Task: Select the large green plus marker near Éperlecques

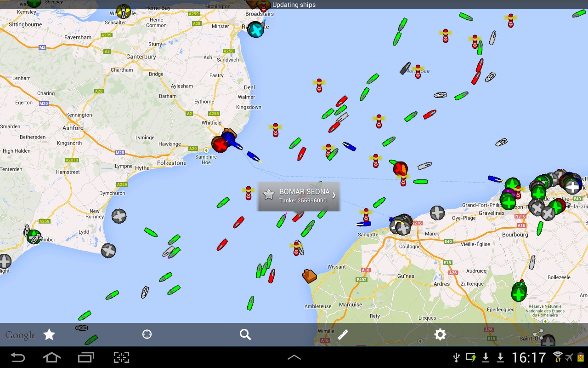Action: [519, 292]
